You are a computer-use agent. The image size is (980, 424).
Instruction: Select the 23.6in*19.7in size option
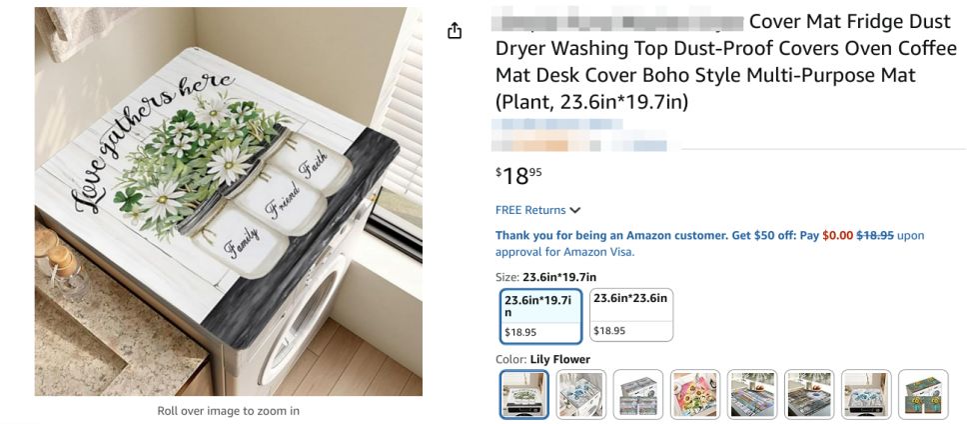point(540,316)
